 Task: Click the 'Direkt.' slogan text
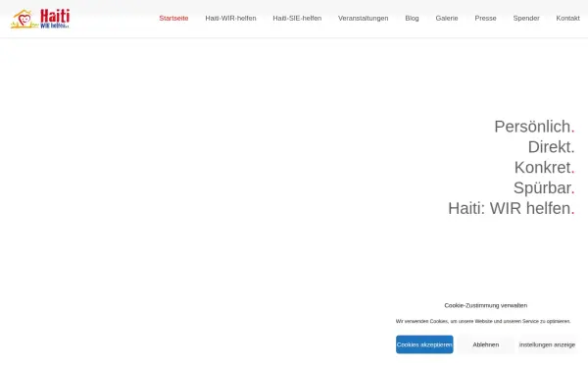(551, 147)
